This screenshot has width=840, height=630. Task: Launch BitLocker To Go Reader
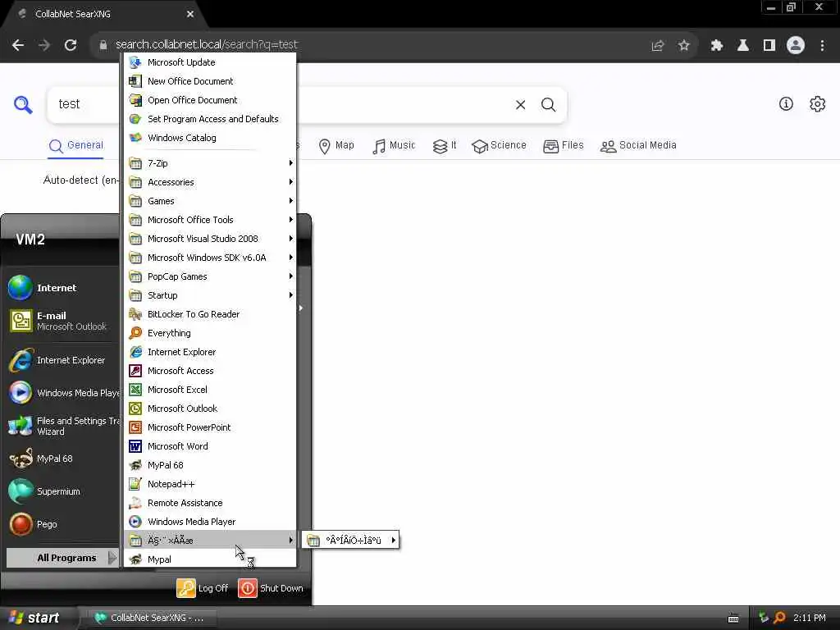point(210,314)
